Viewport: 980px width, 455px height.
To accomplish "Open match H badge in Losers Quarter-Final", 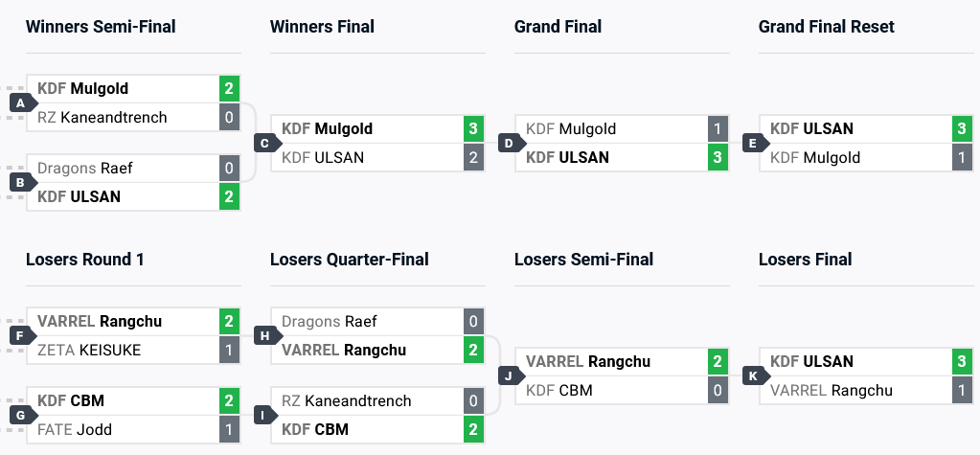I will pos(263,335).
